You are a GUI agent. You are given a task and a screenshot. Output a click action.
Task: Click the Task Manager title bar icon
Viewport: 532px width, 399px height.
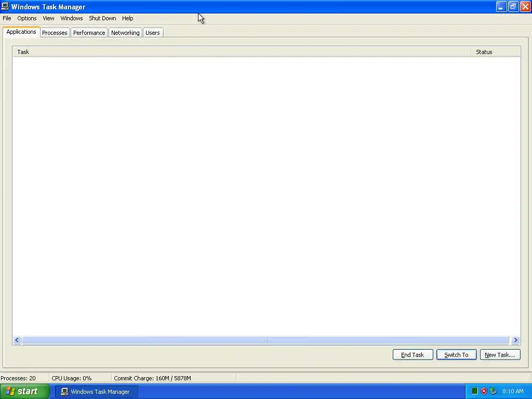(5, 6)
